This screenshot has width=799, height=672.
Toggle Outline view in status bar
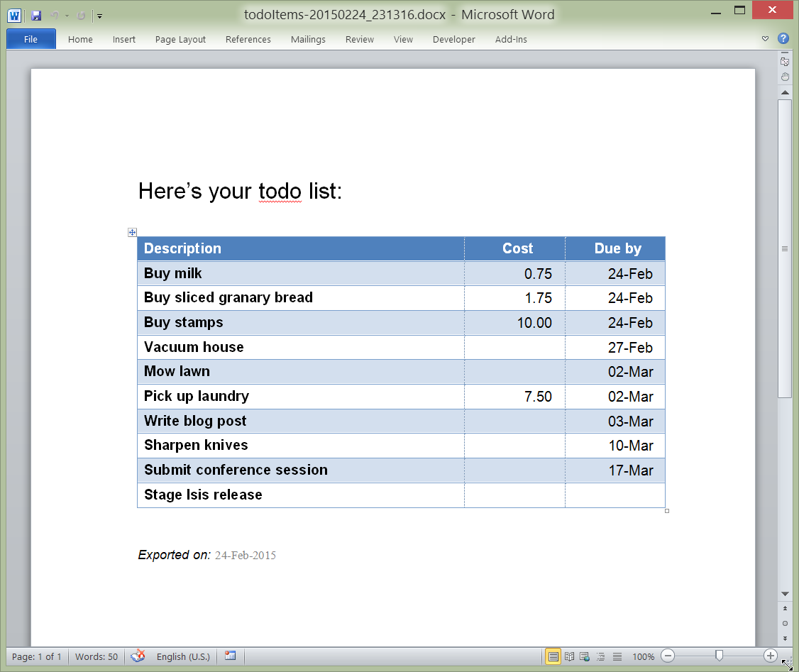coord(601,656)
